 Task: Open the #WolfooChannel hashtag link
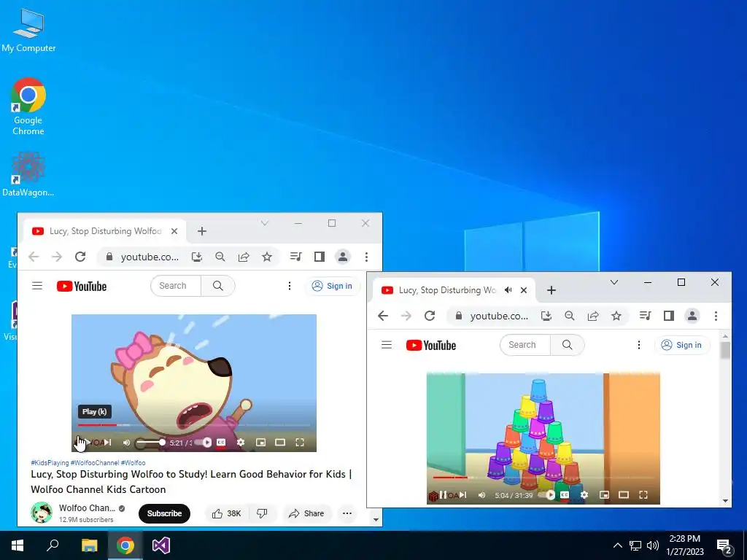click(x=95, y=463)
